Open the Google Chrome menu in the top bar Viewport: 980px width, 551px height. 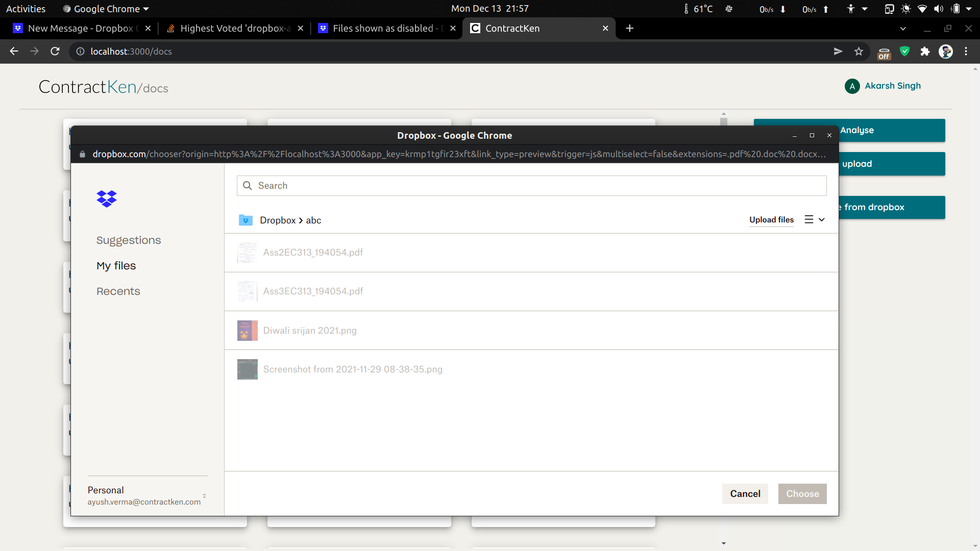pos(106,8)
